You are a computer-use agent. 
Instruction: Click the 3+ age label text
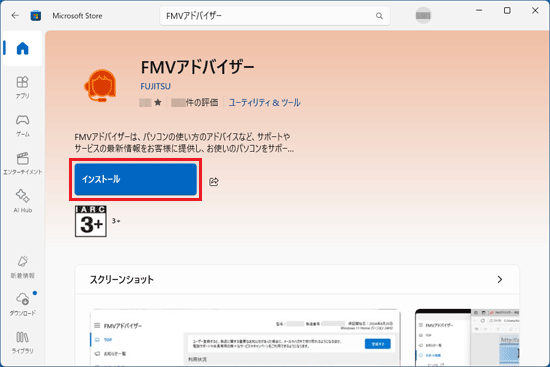click(116, 221)
